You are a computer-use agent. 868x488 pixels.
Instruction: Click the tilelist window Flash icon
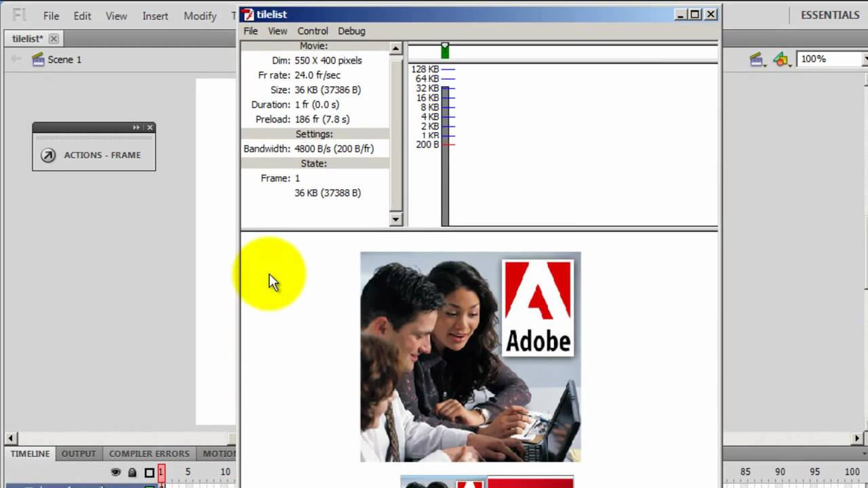249,14
